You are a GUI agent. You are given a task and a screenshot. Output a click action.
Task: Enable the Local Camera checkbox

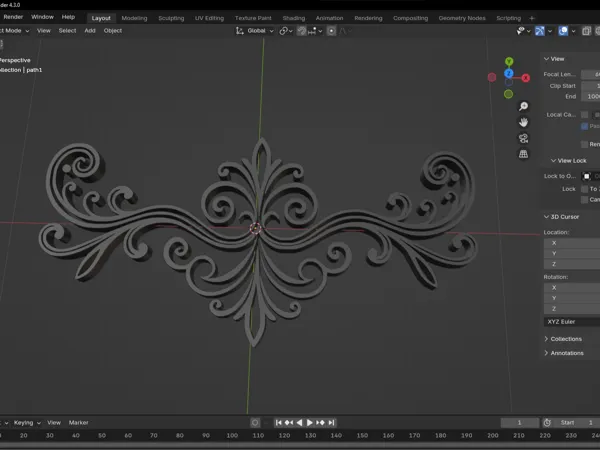[584, 114]
